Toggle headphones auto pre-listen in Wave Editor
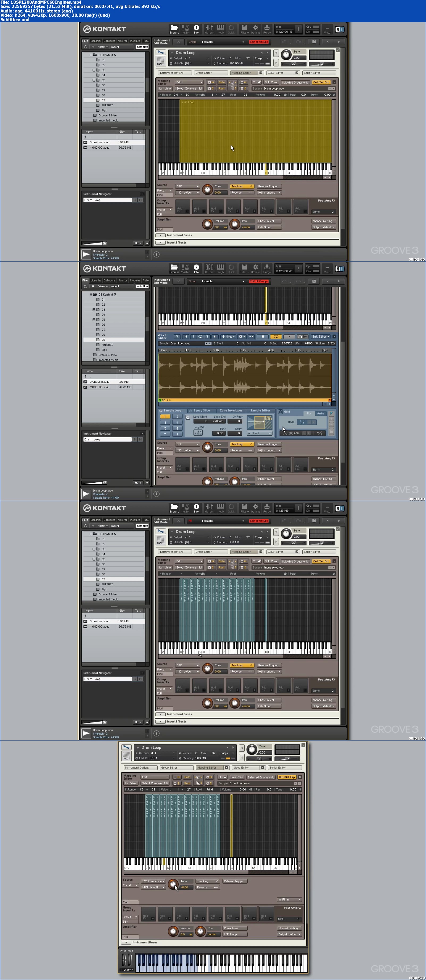Screen dimensions: 426x980 303,337
